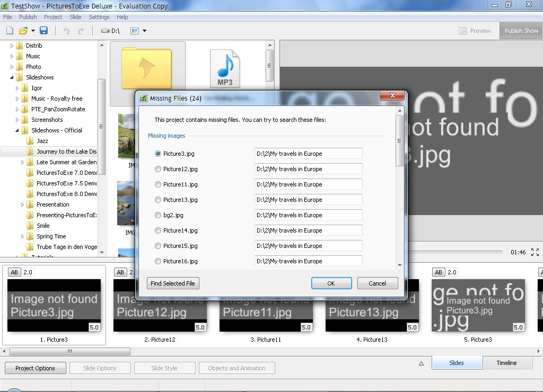Viewport: 543px width, 392px height.
Task: Click the AB transition icon on slide 5
Action: click(439, 272)
